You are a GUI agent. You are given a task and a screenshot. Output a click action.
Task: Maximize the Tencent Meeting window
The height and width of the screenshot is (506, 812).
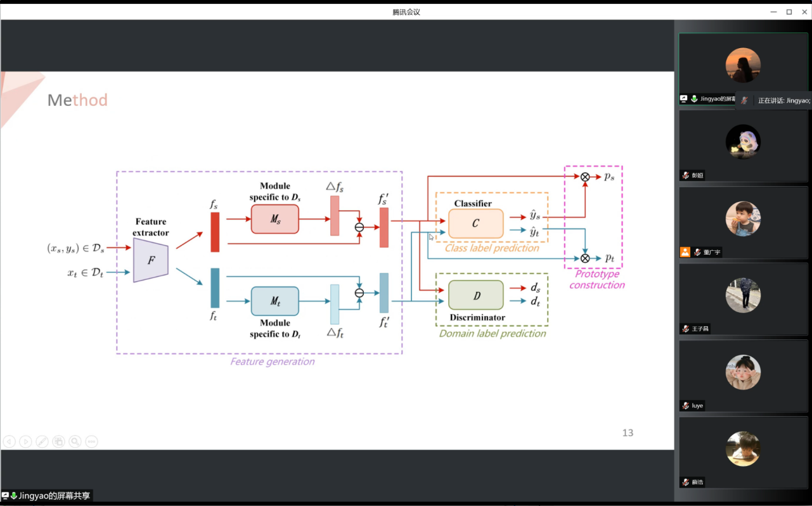(789, 11)
